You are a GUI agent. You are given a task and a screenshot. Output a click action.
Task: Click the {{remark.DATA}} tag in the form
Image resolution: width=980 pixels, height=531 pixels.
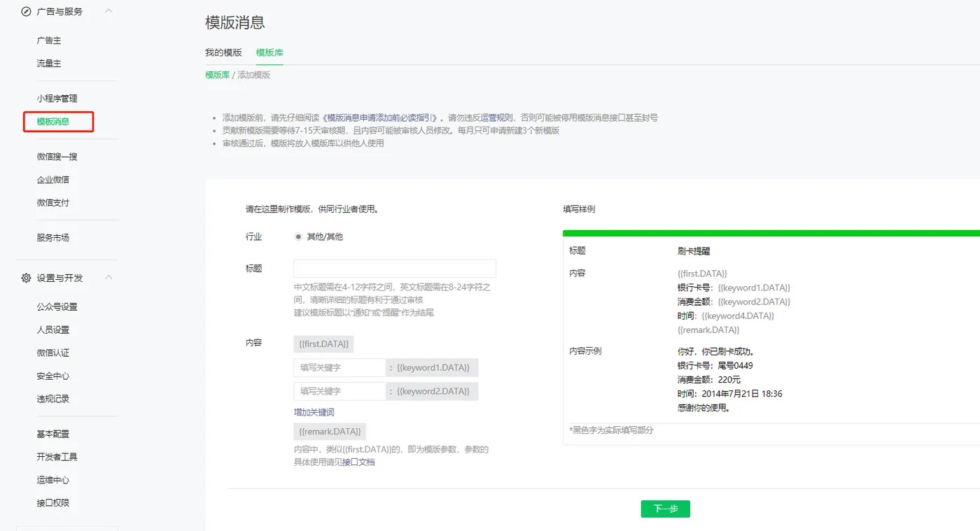[330, 431]
